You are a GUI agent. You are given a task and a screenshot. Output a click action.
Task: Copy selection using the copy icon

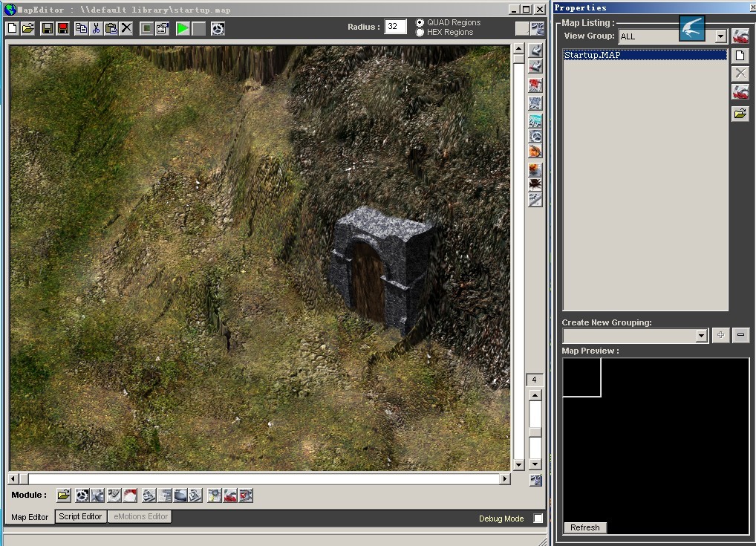(x=81, y=28)
